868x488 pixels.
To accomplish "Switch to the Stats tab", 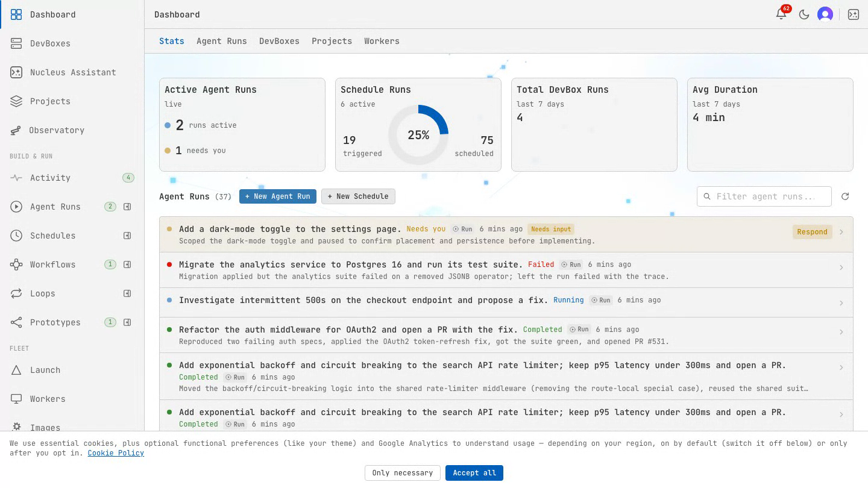I will coord(172,41).
